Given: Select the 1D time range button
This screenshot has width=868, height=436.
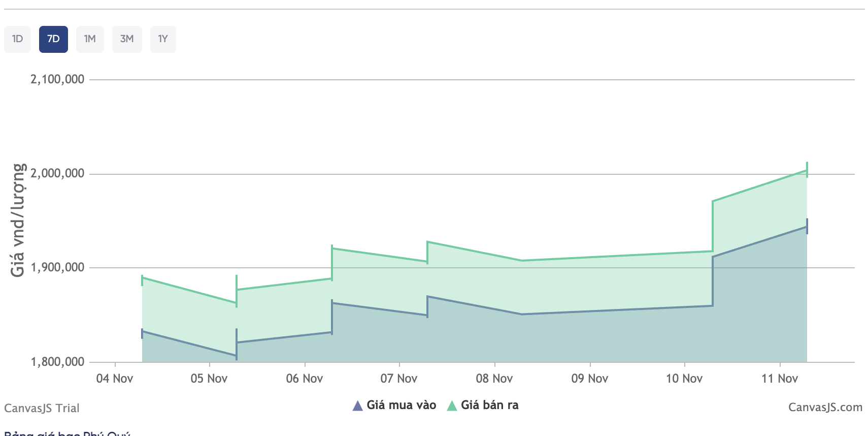Looking at the screenshot, I should point(17,39).
